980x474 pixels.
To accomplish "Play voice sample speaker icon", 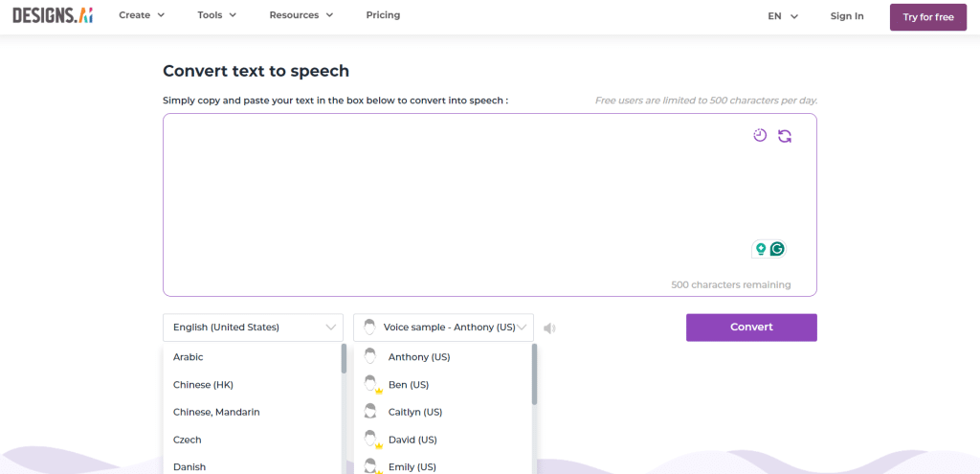I will (549, 327).
